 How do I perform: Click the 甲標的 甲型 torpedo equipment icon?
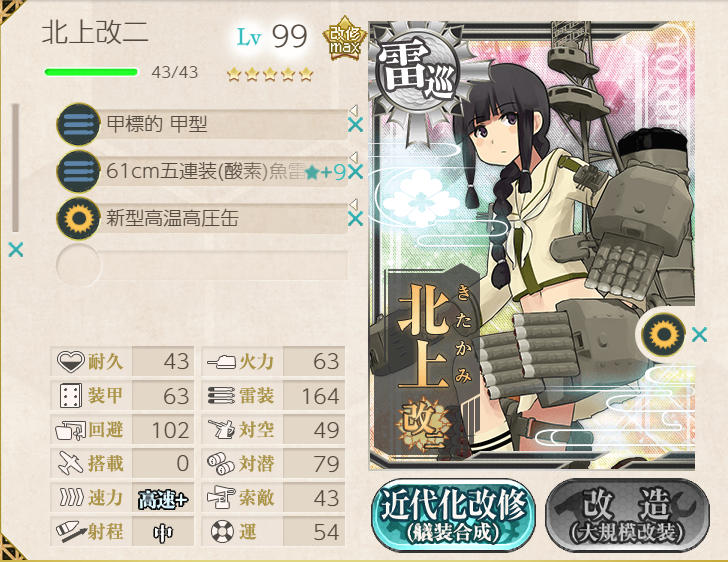click(78, 124)
